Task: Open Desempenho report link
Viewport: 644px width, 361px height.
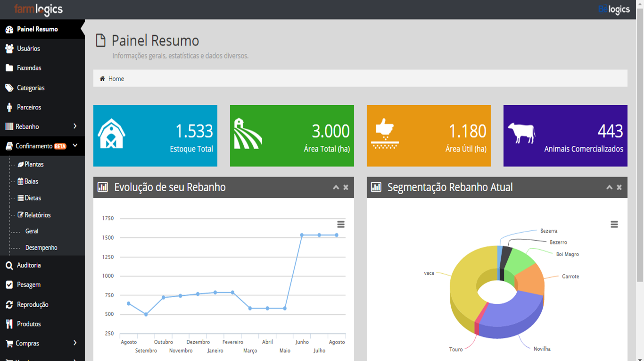Action: 41,248
